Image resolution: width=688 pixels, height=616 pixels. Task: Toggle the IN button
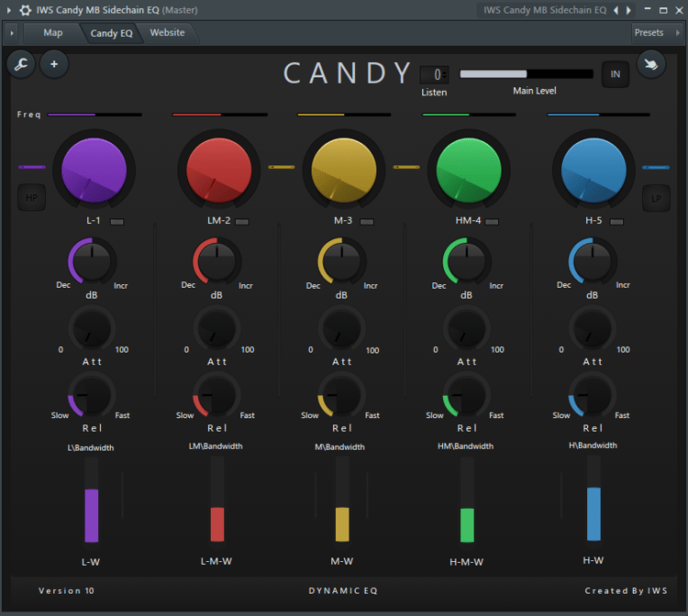point(616,74)
